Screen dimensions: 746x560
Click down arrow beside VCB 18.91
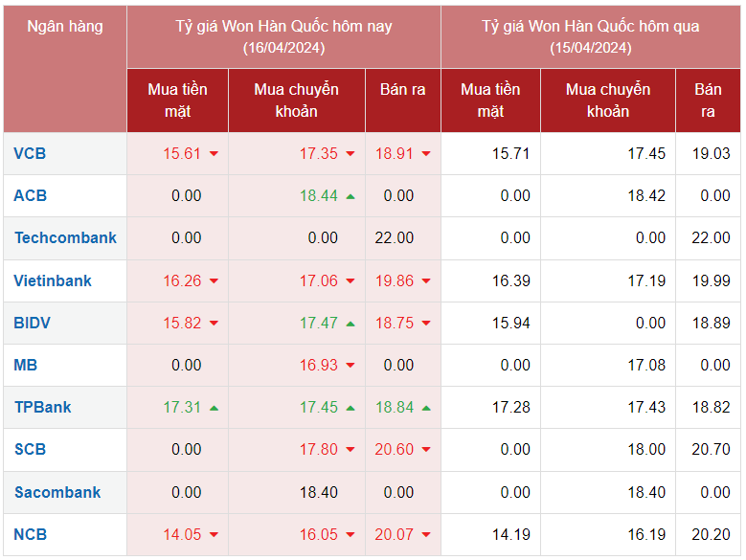[x=426, y=153]
